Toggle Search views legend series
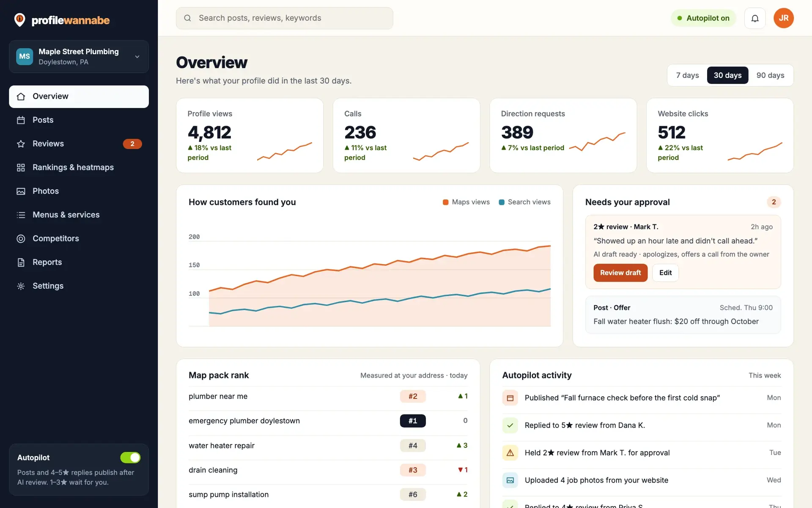This screenshot has height=508, width=812. (x=524, y=202)
